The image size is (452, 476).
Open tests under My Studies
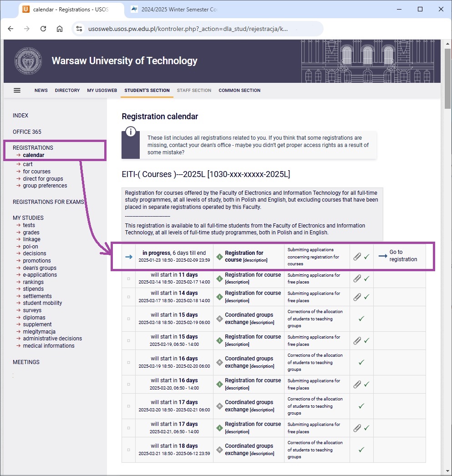point(29,225)
